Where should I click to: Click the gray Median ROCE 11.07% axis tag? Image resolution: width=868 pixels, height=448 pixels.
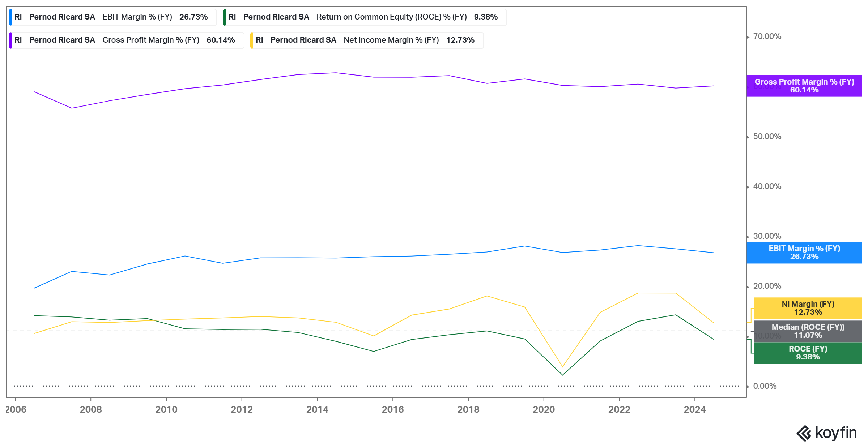point(808,331)
